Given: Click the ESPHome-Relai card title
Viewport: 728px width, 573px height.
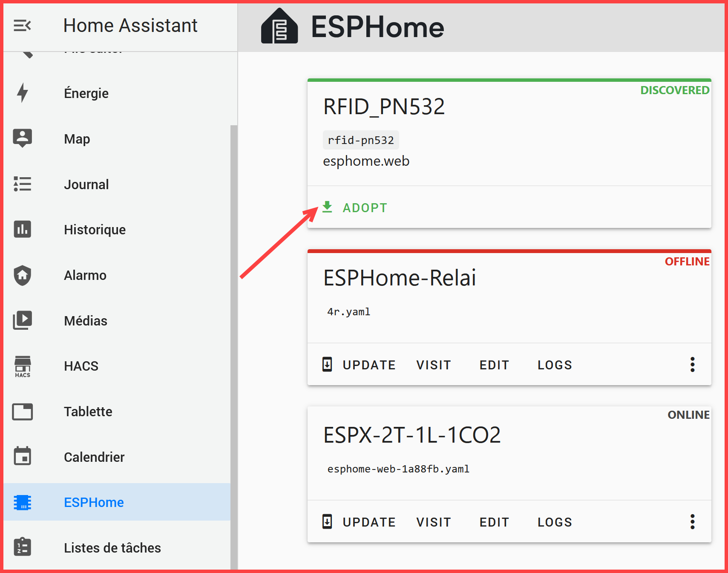Looking at the screenshot, I should 400,278.
